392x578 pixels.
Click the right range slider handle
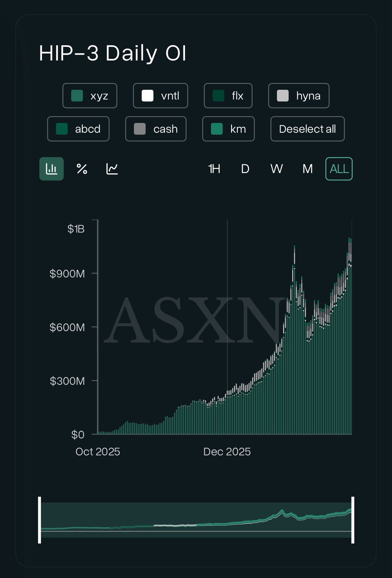[x=353, y=520]
